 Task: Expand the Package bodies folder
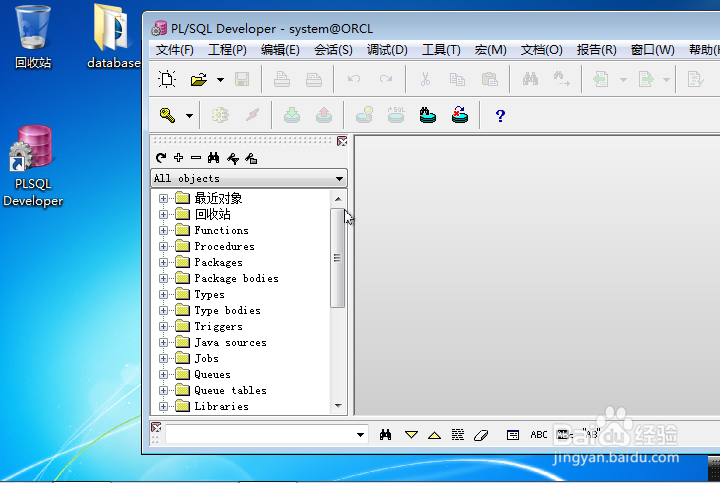click(x=163, y=278)
